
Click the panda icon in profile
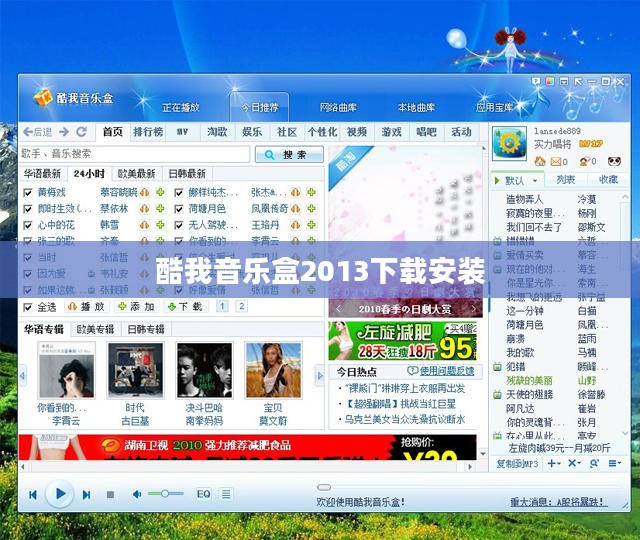click(614, 161)
